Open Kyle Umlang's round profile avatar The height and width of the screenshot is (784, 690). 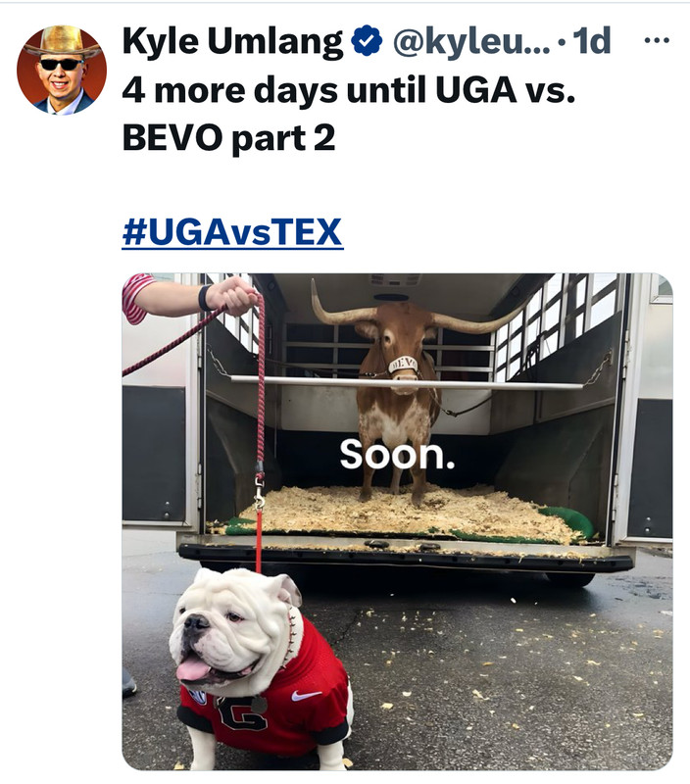pyautogui.click(x=62, y=70)
